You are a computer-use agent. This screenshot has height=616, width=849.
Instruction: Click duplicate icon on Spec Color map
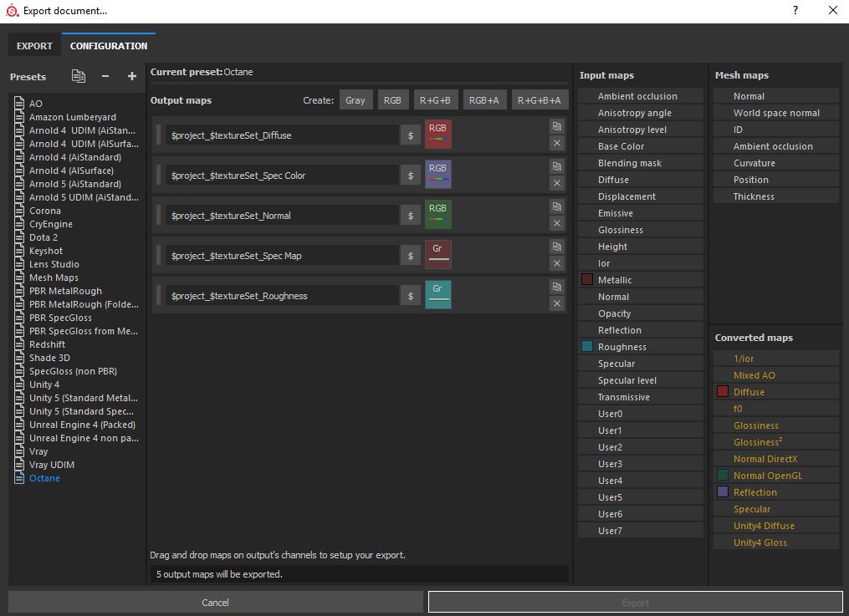(556, 166)
